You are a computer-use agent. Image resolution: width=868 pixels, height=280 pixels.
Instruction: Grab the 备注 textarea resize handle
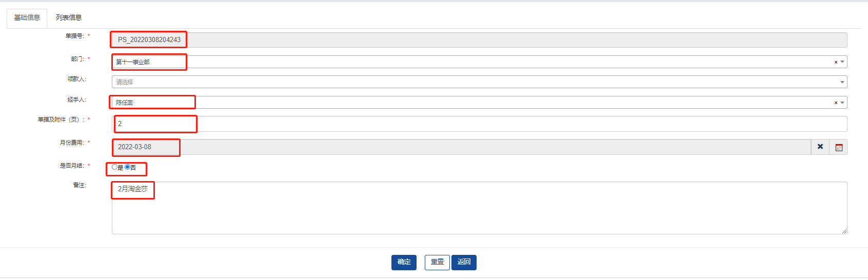[x=844, y=231]
